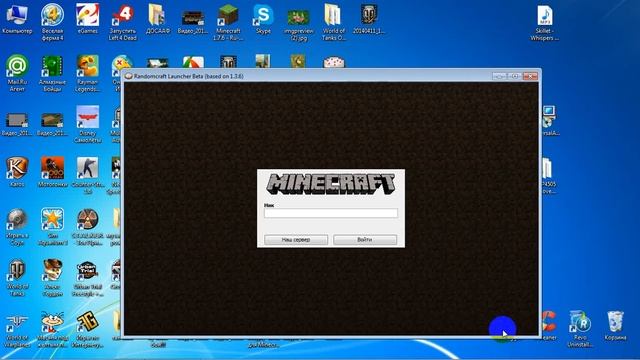This screenshot has width=640, height=360.
Task: Launch Веселая ферма 4 shortcut
Action: tap(52, 21)
